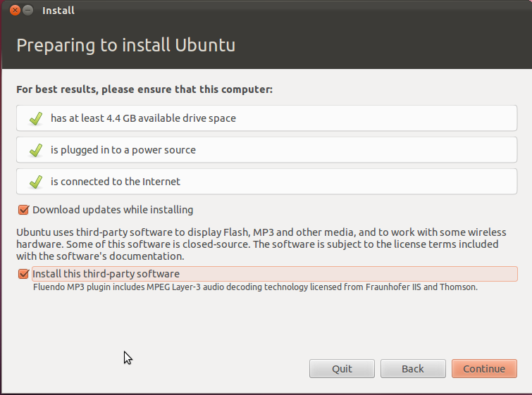The image size is (532, 395).
Task: Select the plugged in to a power source row
Action: coord(266,150)
